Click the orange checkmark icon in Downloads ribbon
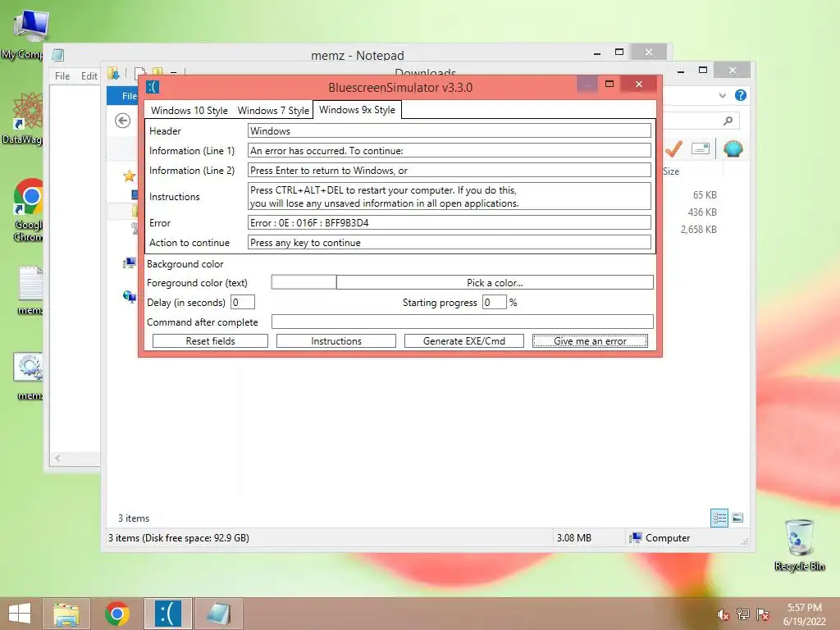This screenshot has width=840, height=630. pyautogui.click(x=673, y=148)
